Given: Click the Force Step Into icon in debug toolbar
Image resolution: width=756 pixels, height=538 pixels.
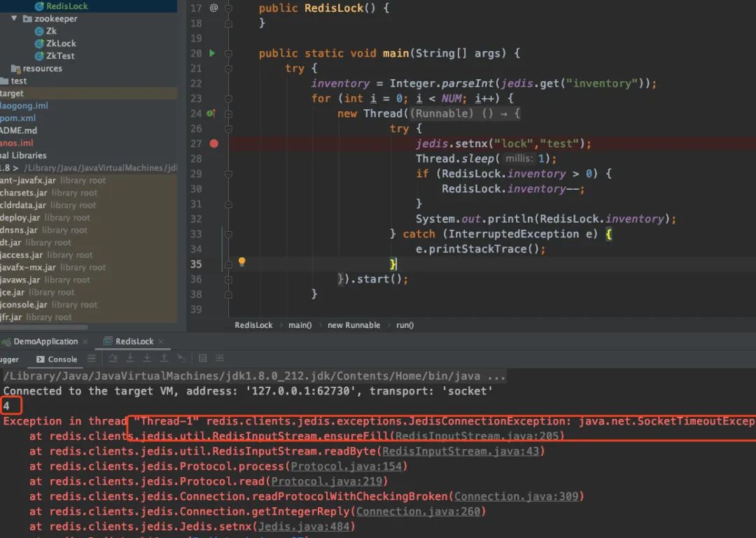Looking at the screenshot, I should (x=147, y=358).
